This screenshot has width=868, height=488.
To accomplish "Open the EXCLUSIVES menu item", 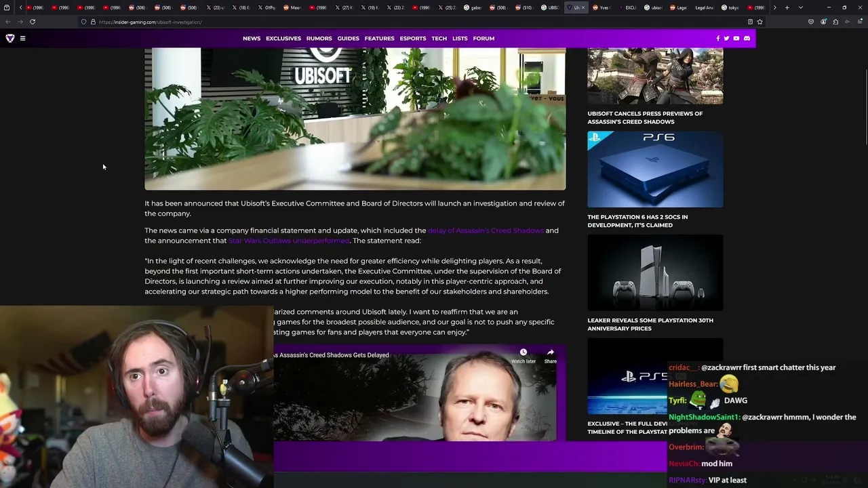I will [x=283, y=39].
